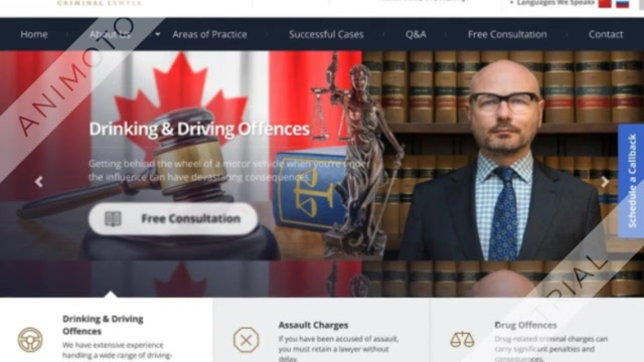Click the white Free Consultation button
Image resolution: width=644 pixels, height=362 pixels.
tap(173, 219)
